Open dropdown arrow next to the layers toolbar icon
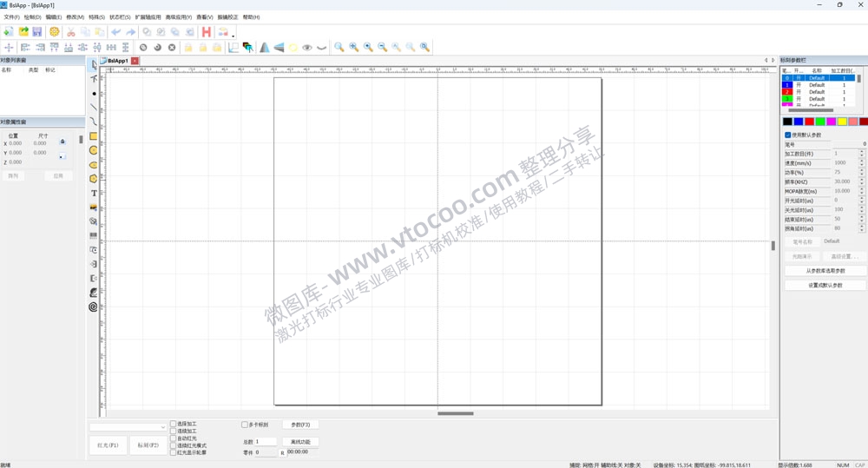Viewport: 868px width, 468px height. click(233, 36)
